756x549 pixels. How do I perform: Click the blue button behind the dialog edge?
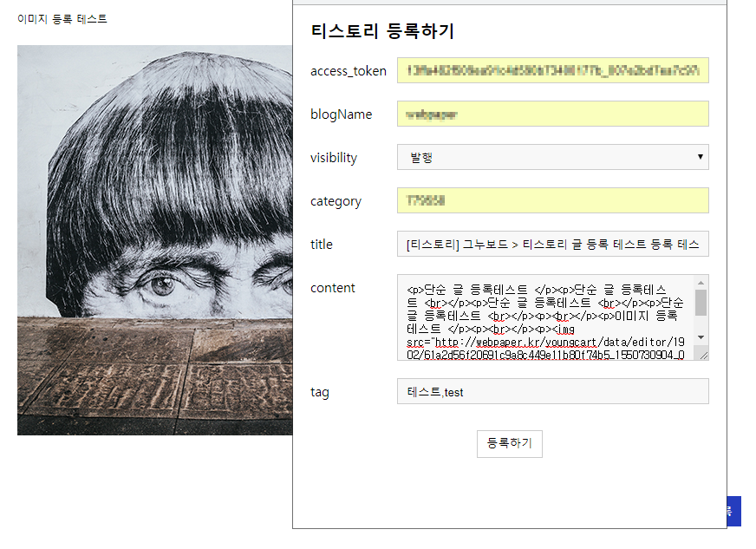click(x=733, y=511)
